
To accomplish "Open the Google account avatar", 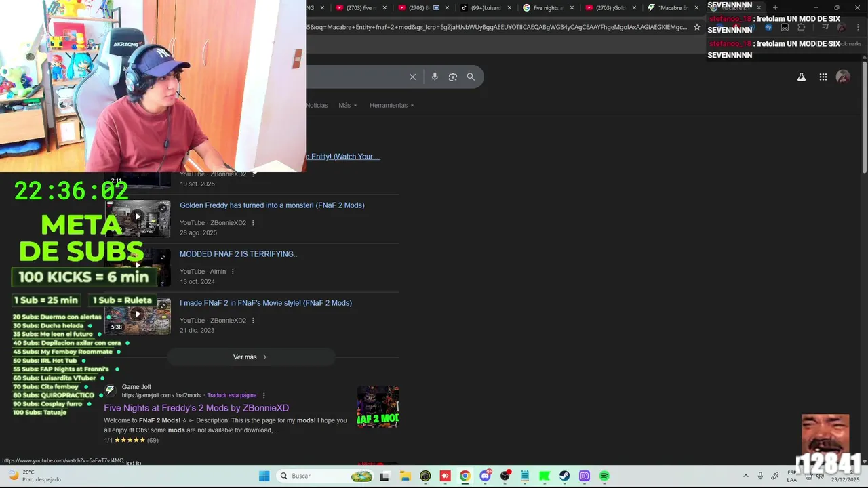I will 843,77.
